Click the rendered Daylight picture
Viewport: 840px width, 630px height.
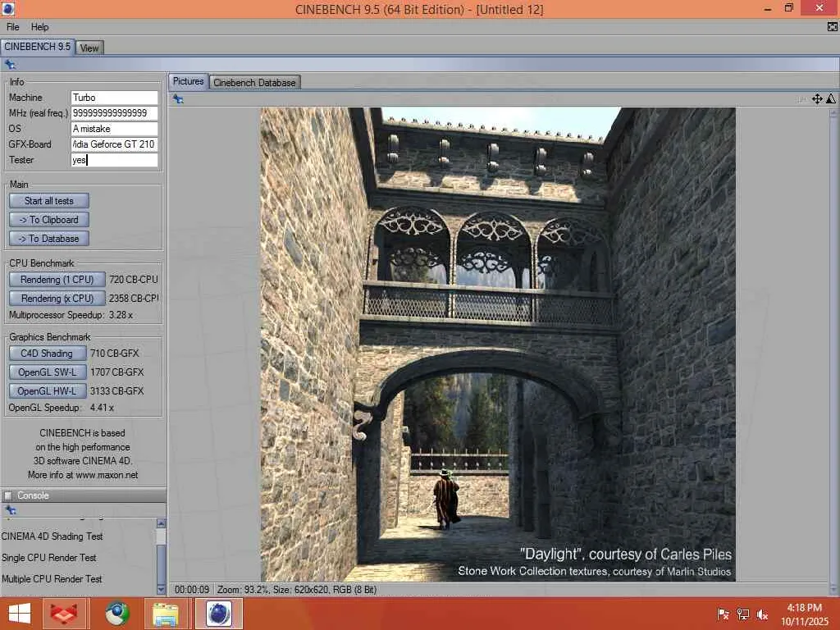point(498,344)
